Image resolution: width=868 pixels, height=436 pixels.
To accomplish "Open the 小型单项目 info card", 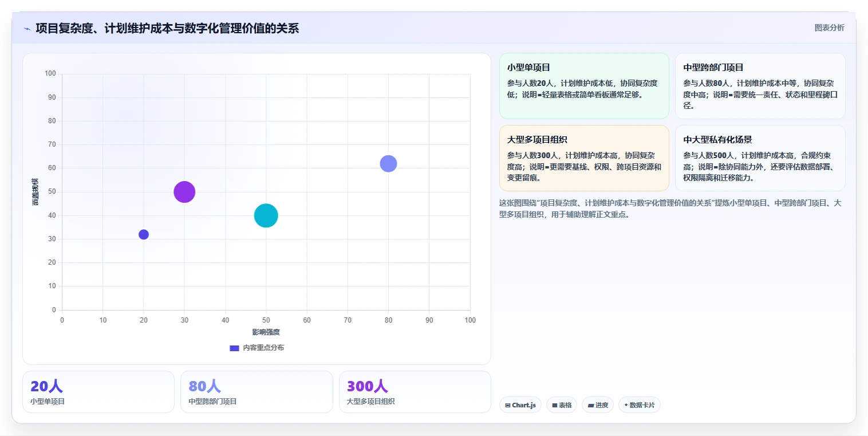I will pyautogui.click(x=584, y=86).
